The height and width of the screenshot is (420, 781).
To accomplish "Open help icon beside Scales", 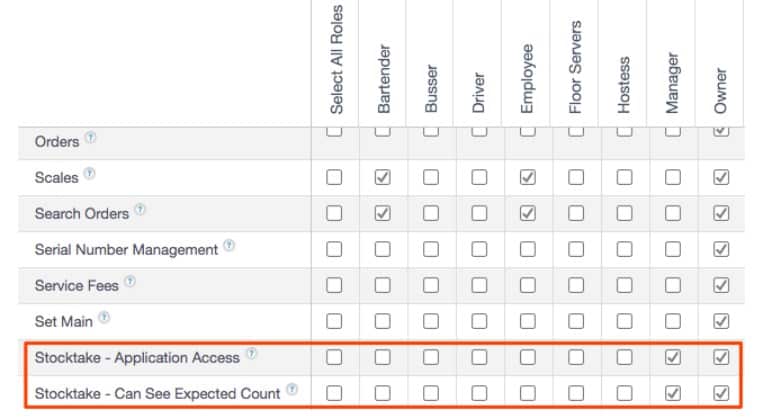I will 89,173.
